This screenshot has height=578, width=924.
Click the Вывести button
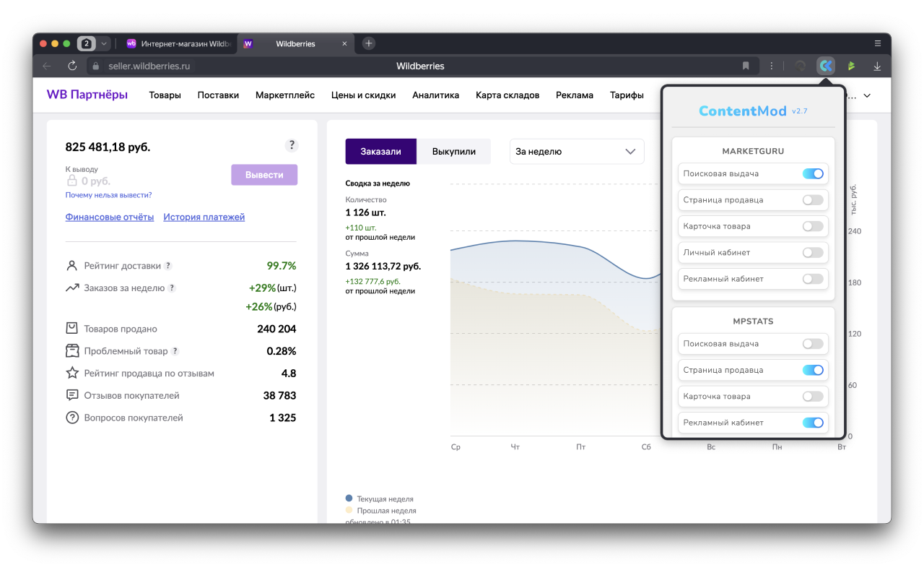264,175
